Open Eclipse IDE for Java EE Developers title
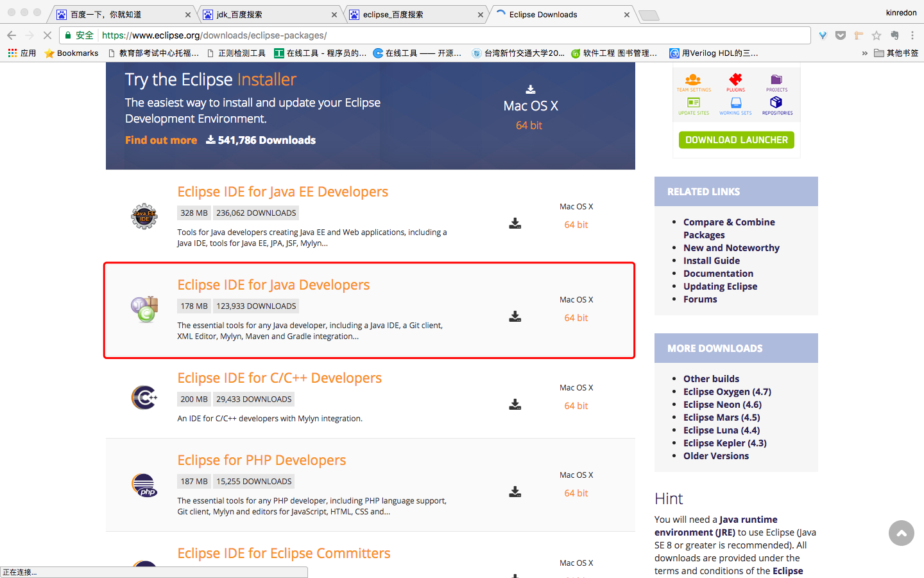This screenshot has width=924, height=578. point(283,192)
